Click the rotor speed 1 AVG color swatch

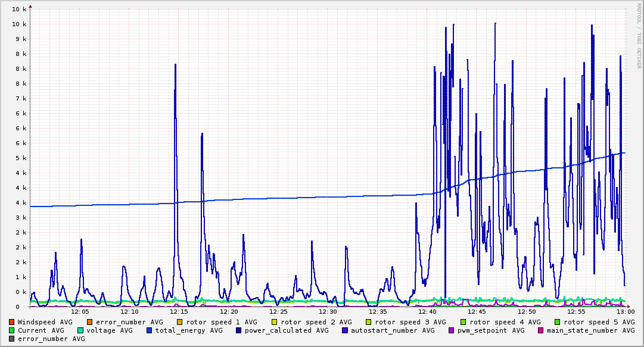point(180,323)
